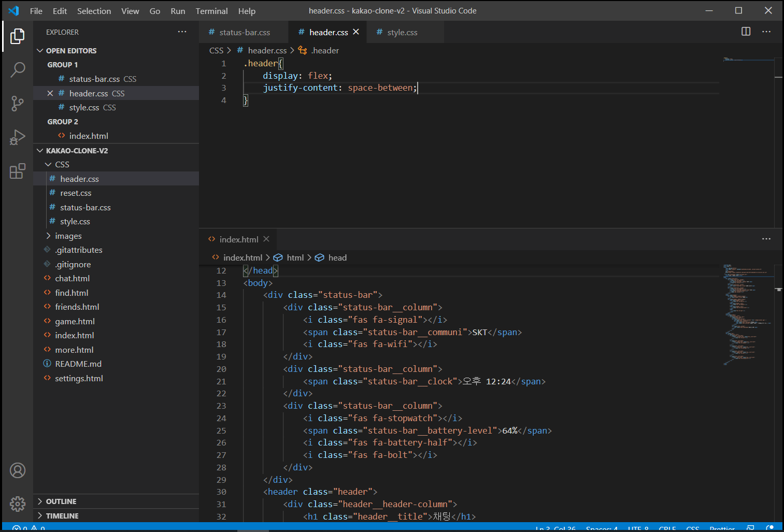Image resolution: width=784 pixels, height=532 pixels.
Task: Open the Search view in the activity bar
Action: [x=17, y=69]
